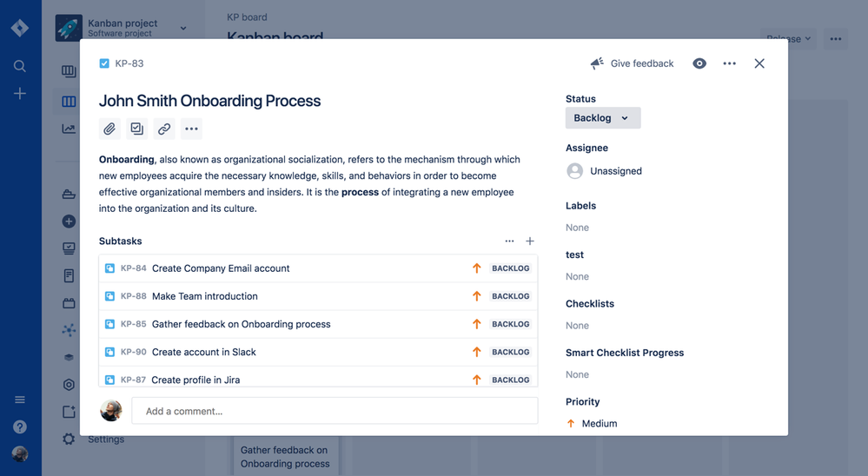Open the Release dropdown on the board behind

[x=788, y=39]
